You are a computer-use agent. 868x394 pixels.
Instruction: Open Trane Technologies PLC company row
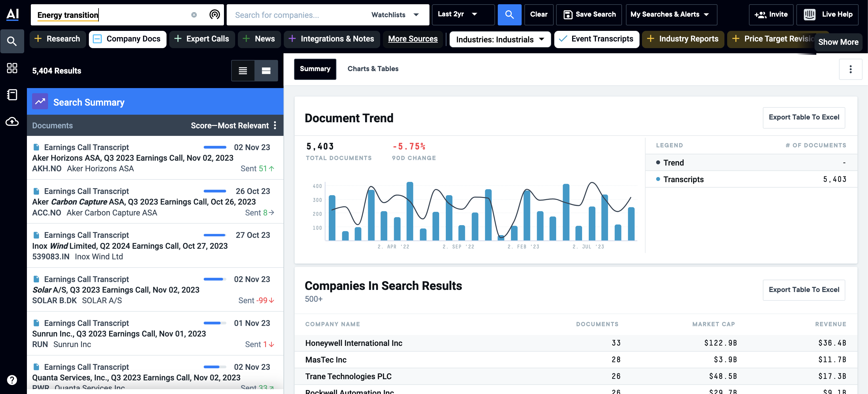point(575,376)
